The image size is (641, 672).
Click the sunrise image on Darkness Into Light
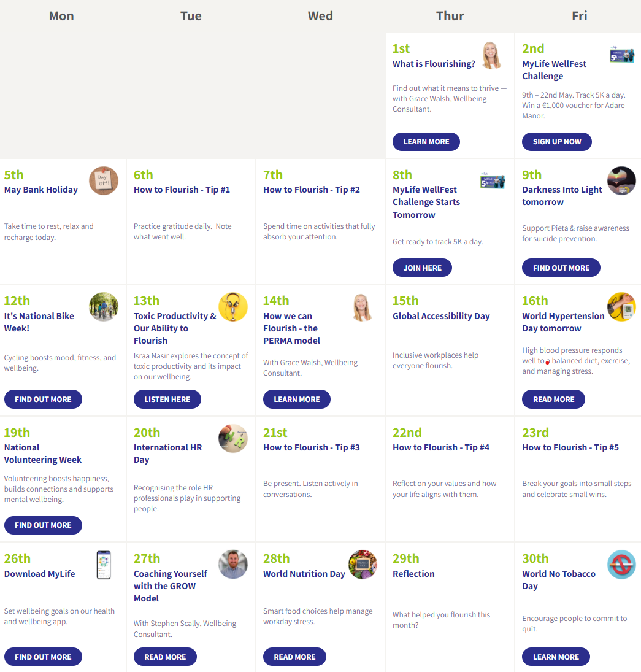click(622, 181)
